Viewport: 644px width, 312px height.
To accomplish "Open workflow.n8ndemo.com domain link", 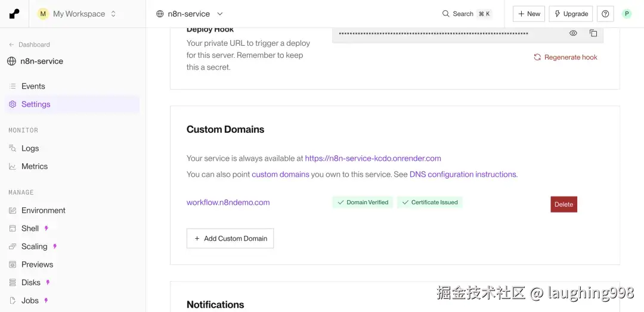I will pos(228,202).
